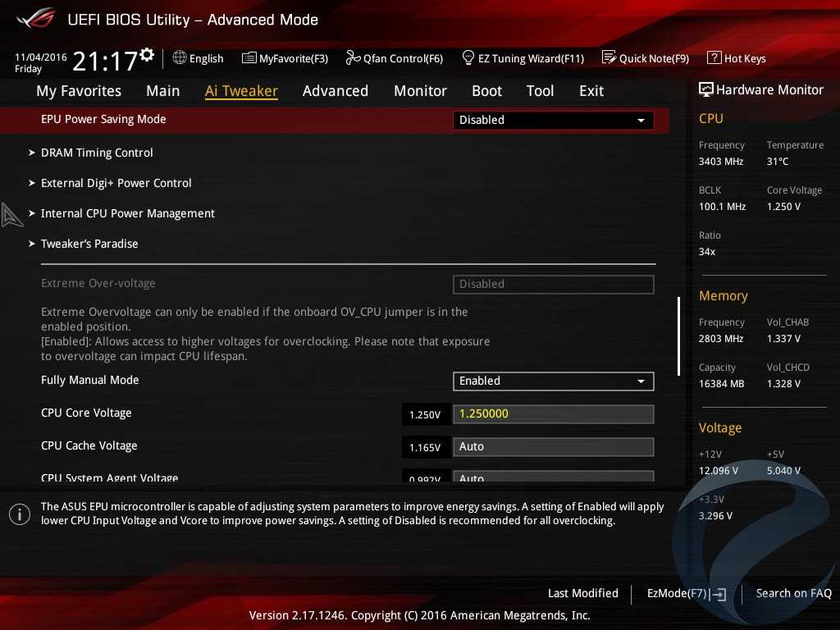This screenshot has width=840, height=630.
Task: Expand Tweaker's Paradise submenu
Action: tap(89, 244)
